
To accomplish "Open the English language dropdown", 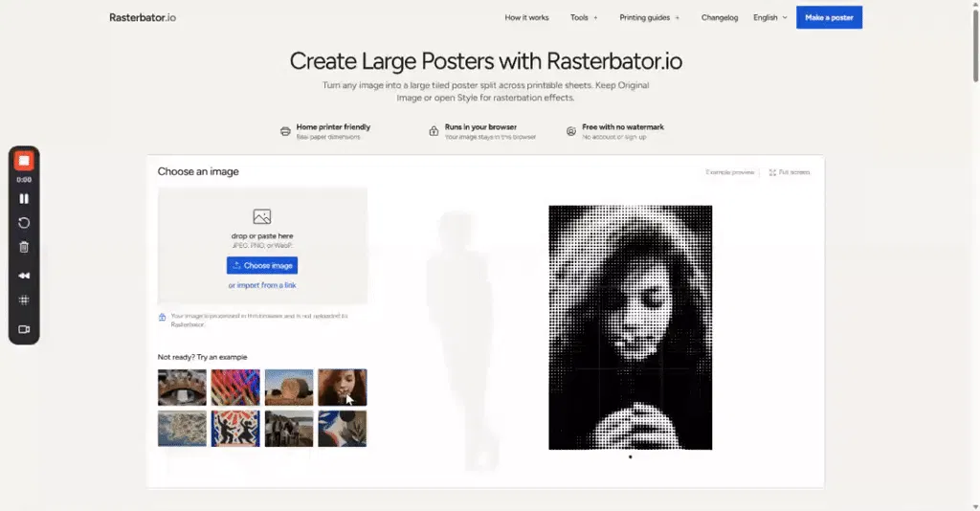I will (x=770, y=17).
